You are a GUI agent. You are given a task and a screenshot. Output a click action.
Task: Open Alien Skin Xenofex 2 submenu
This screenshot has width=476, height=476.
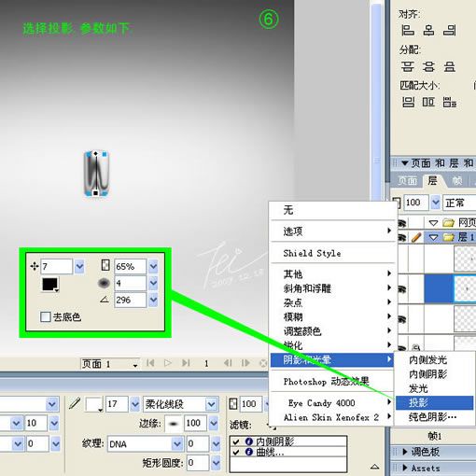coord(333,417)
